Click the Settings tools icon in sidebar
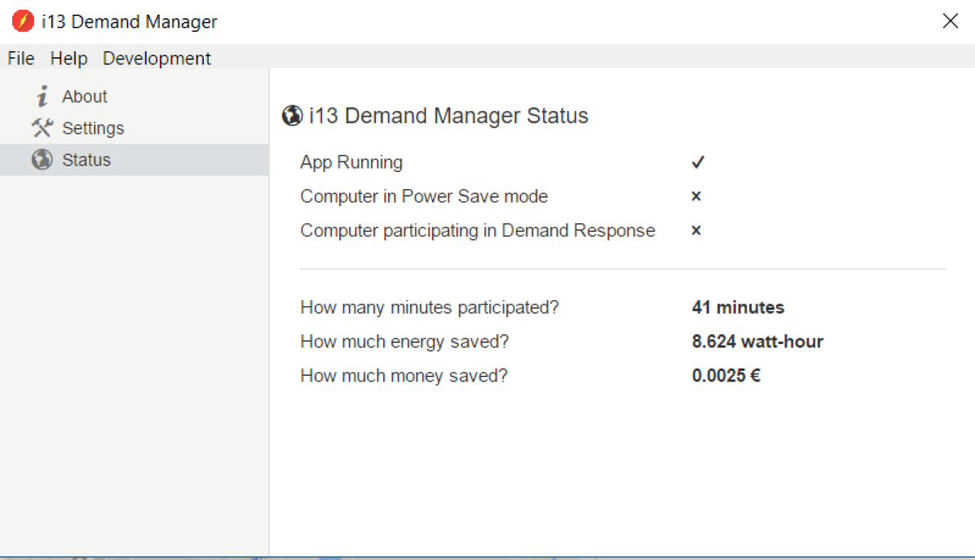The width and height of the screenshot is (975, 560). [42, 128]
